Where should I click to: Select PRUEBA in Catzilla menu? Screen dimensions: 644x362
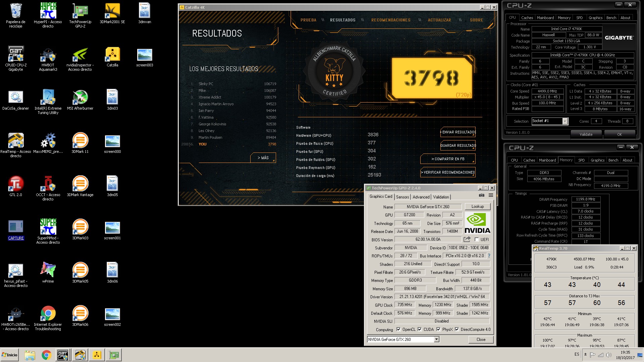[x=308, y=20]
